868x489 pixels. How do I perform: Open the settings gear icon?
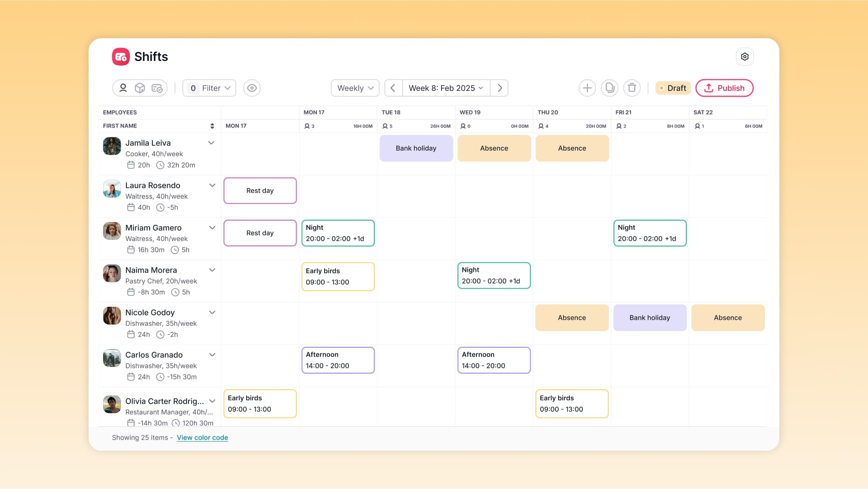[x=745, y=57]
